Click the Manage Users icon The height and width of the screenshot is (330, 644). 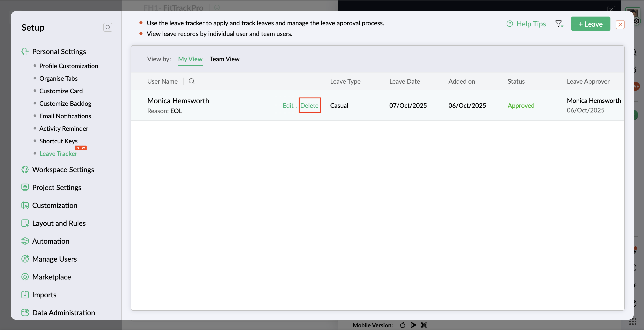(x=25, y=259)
